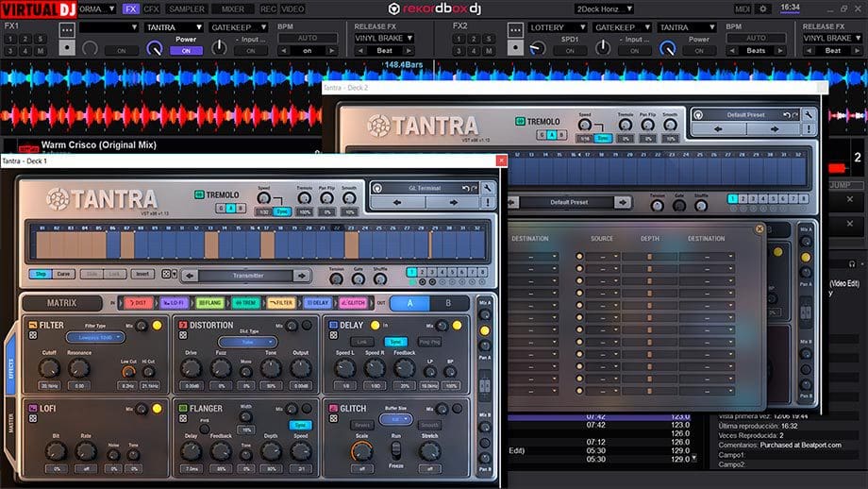Click the FX1 BPM AUTO button
Screen dimensions: 868x489
pyautogui.click(x=308, y=38)
